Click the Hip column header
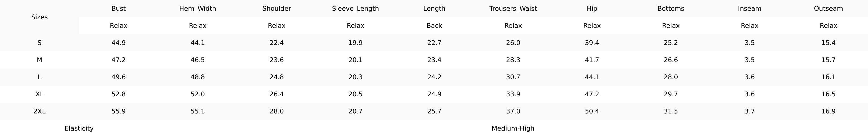868x137 pixels. pos(592,9)
